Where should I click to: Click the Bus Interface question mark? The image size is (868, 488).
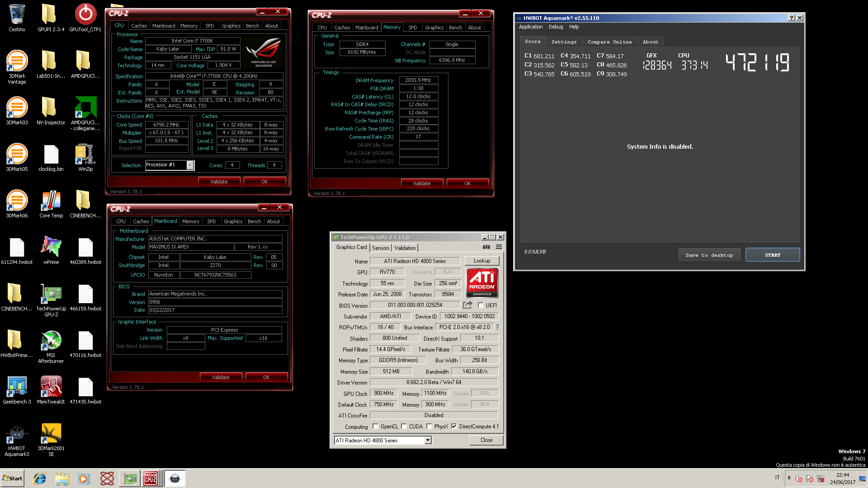[497, 327]
